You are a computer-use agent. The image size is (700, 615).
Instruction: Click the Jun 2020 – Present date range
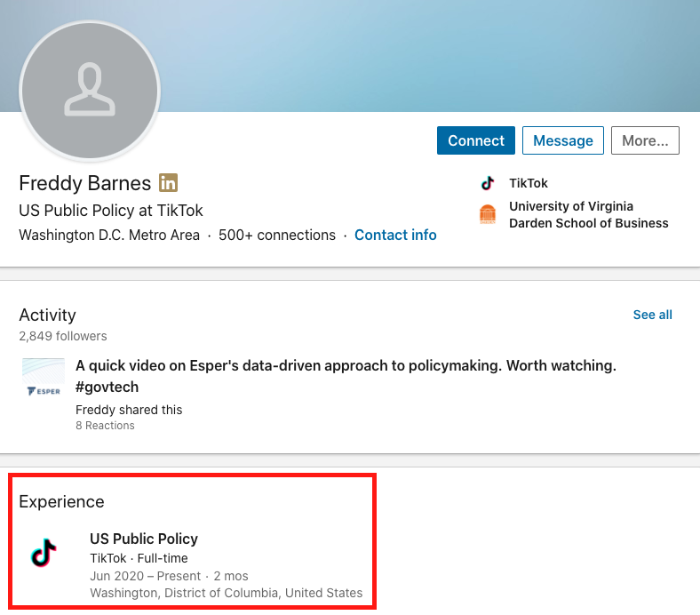pyautogui.click(x=145, y=576)
